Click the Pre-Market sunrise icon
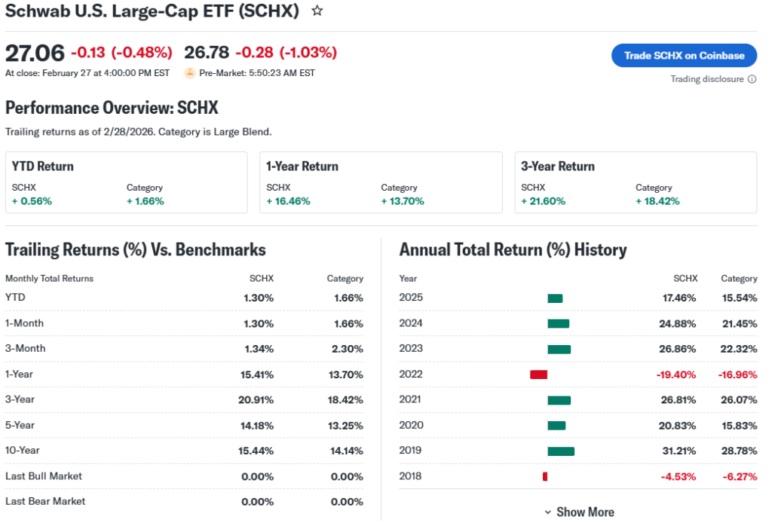Screen dimensions: 772x532 [x=190, y=73]
